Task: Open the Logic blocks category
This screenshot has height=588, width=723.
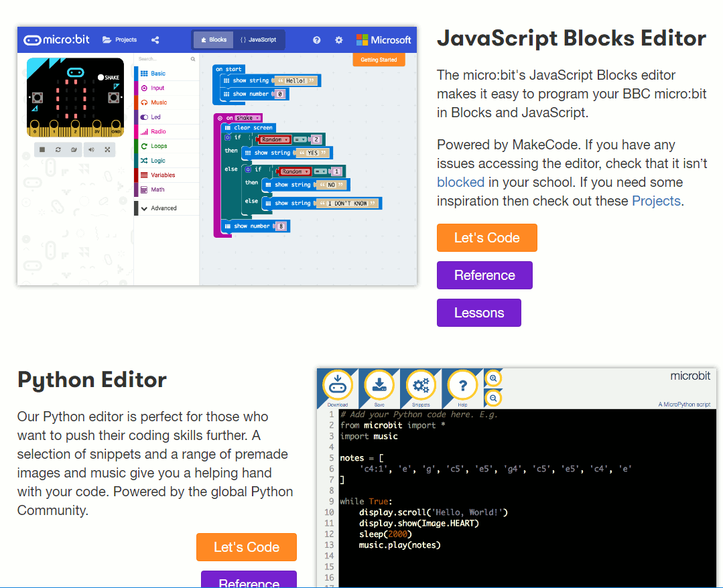Action: pyautogui.click(x=167, y=160)
